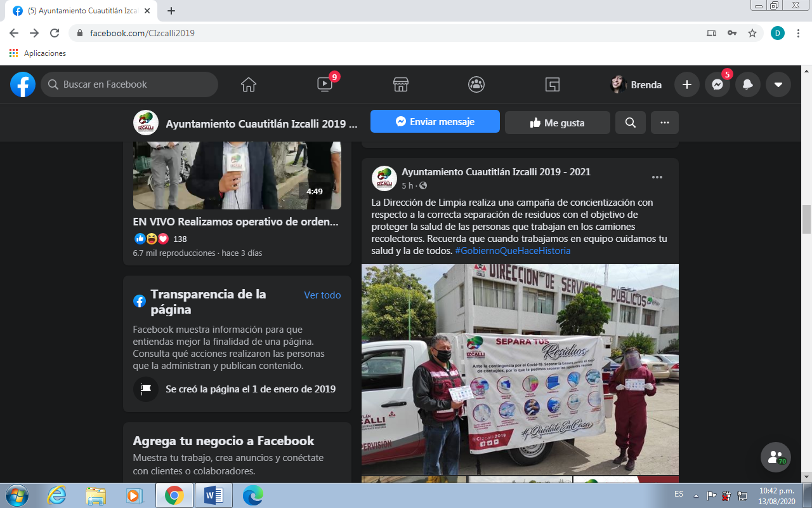This screenshot has height=508, width=812.
Task: Click the browser Forward arrow
Action: (34, 33)
